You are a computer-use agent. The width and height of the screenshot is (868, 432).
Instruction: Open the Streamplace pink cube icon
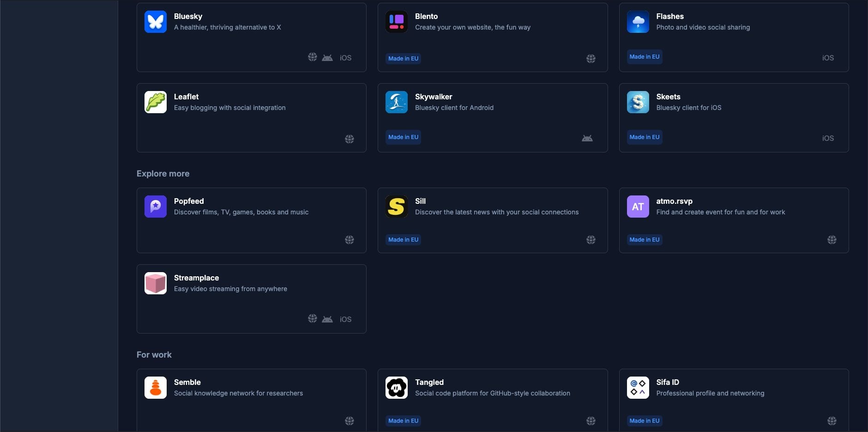(x=156, y=283)
